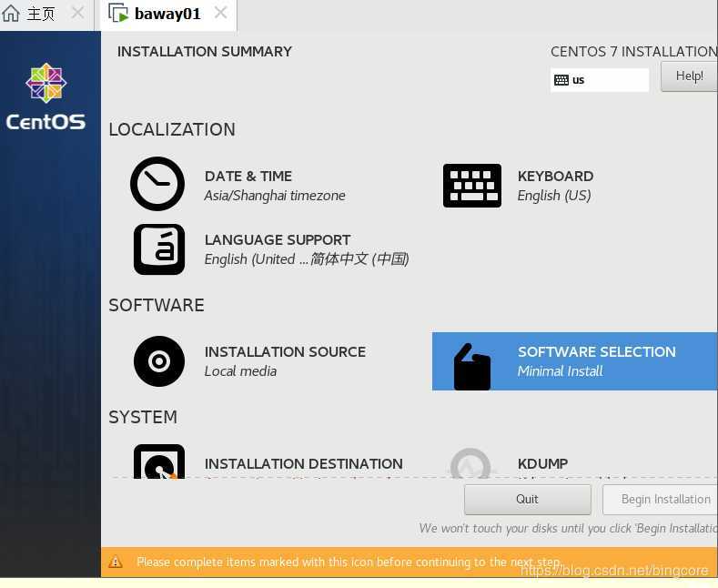Screen dimensions: 718x588
Task: Click the keyboard icon in us layout box
Action: (x=561, y=80)
